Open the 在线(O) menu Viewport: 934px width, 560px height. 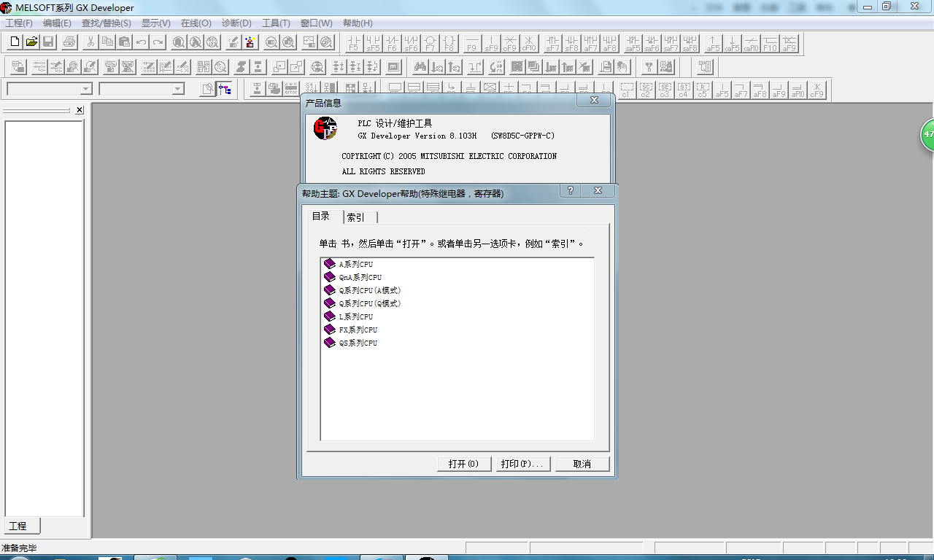point(196,23)
